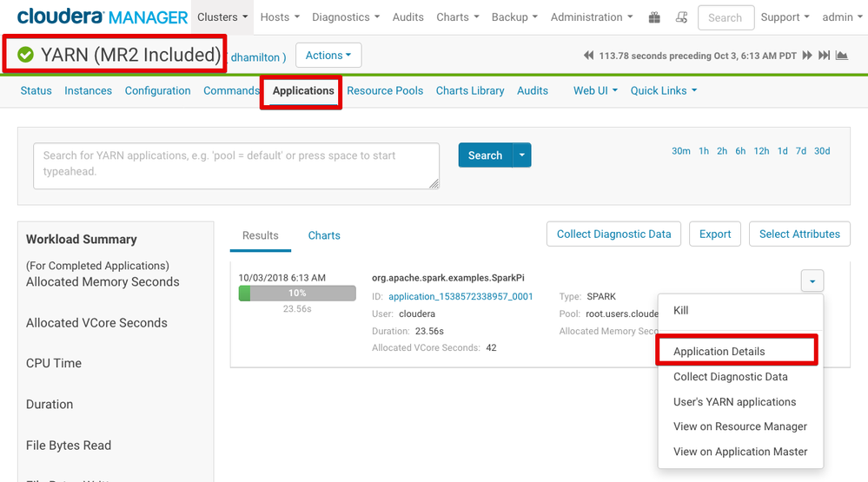Switch to the Resource Pools tab
868x482 pixels.
click(x=385, y=91)
